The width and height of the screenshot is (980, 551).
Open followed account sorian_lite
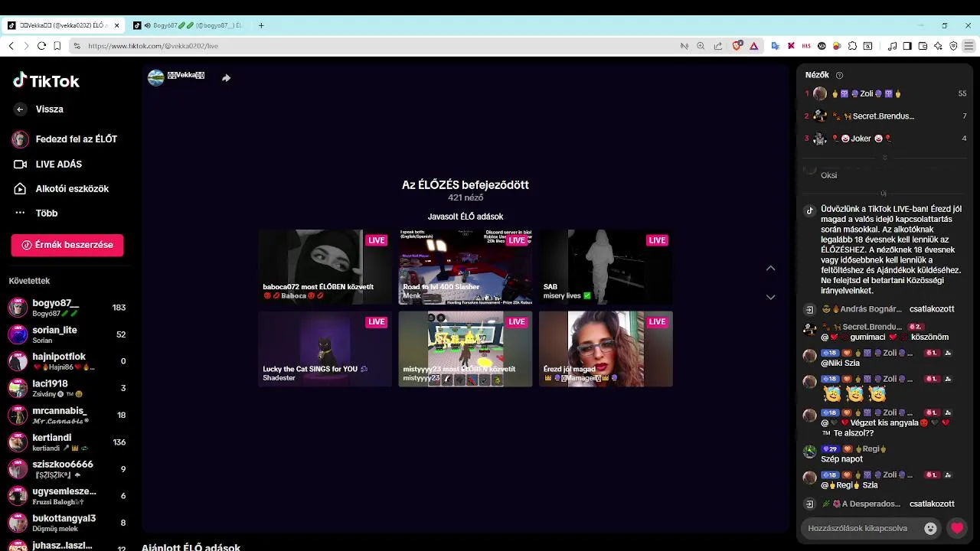(x=67, y=334)
